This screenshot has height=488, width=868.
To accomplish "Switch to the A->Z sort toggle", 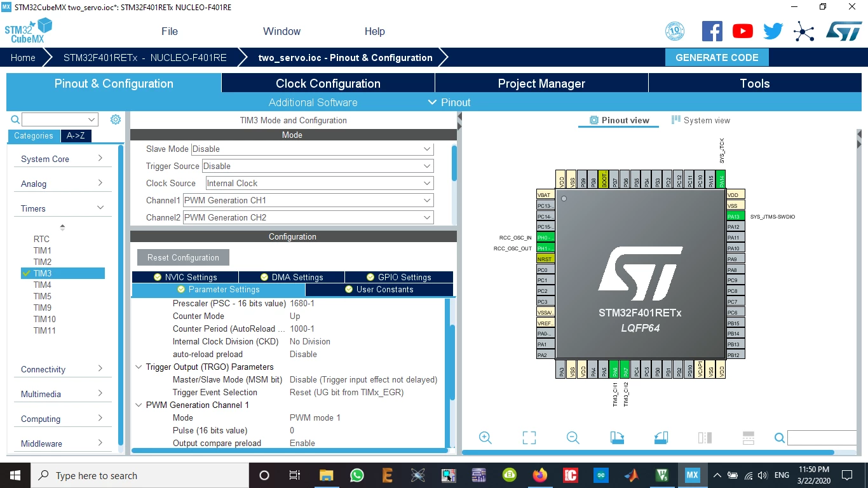I will (x=76, y=135).
